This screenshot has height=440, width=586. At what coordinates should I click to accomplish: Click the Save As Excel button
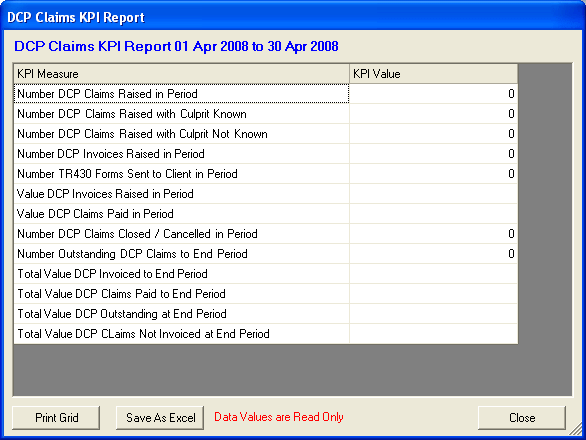tap(160, 418)
